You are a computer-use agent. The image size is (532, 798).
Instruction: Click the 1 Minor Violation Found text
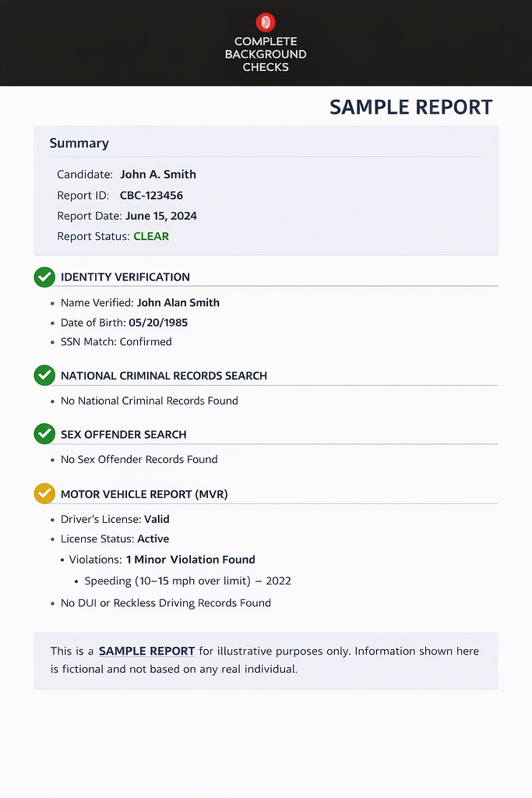190,560
